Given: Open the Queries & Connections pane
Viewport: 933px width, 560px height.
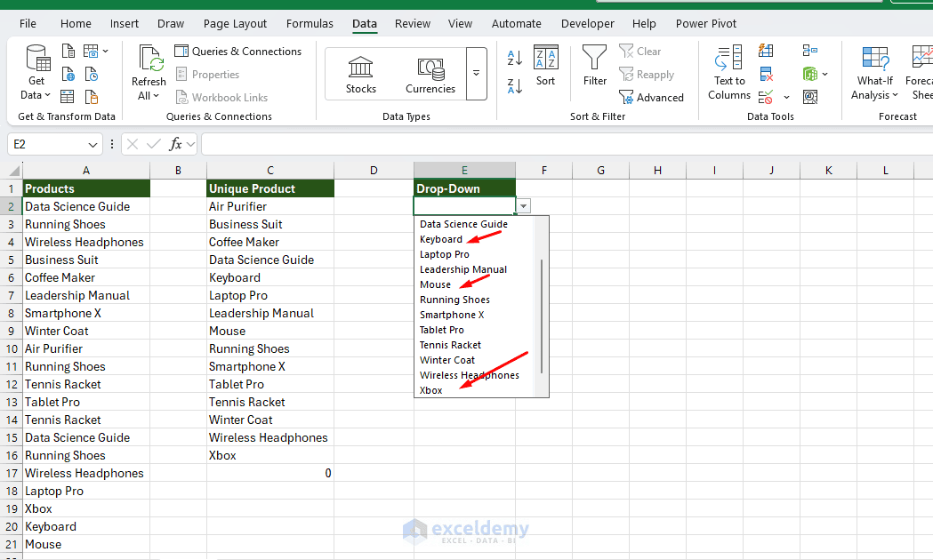Looking at the screenshot, I should click(x=238, y=52).
